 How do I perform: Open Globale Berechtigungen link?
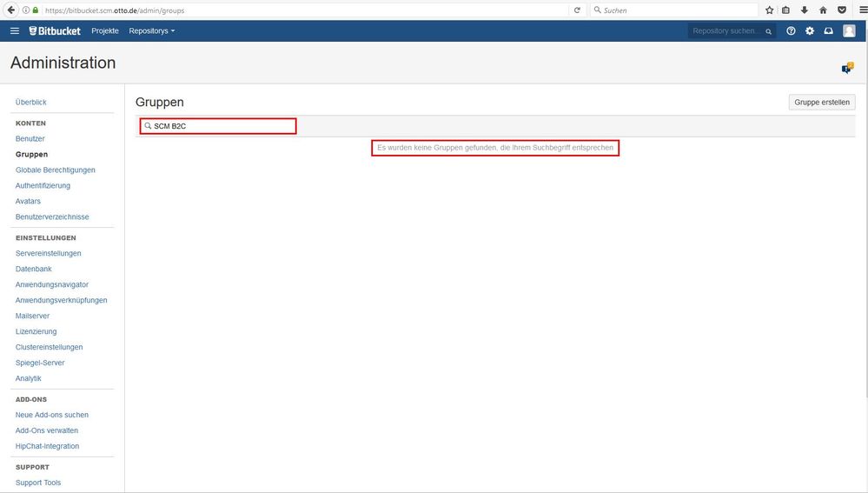click(56, 170)
